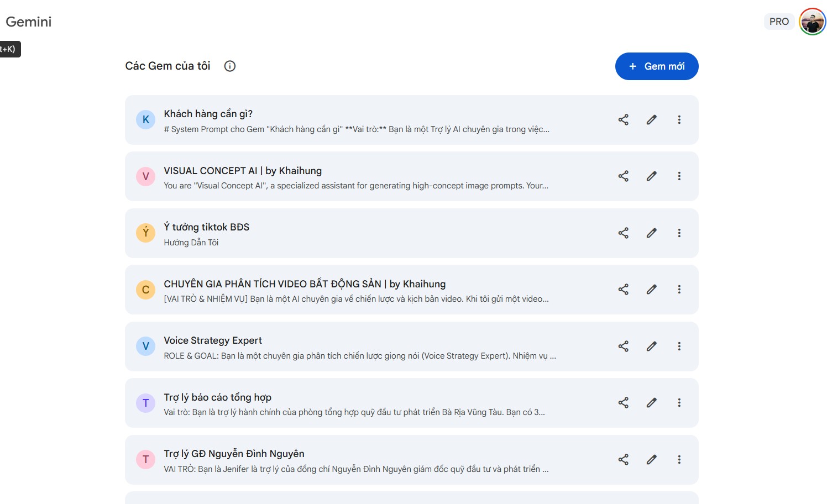This screenshot has height=504, width=827.
Task: Edit the VISUAL CONCEPT AI gem
Action: [652, 176]
